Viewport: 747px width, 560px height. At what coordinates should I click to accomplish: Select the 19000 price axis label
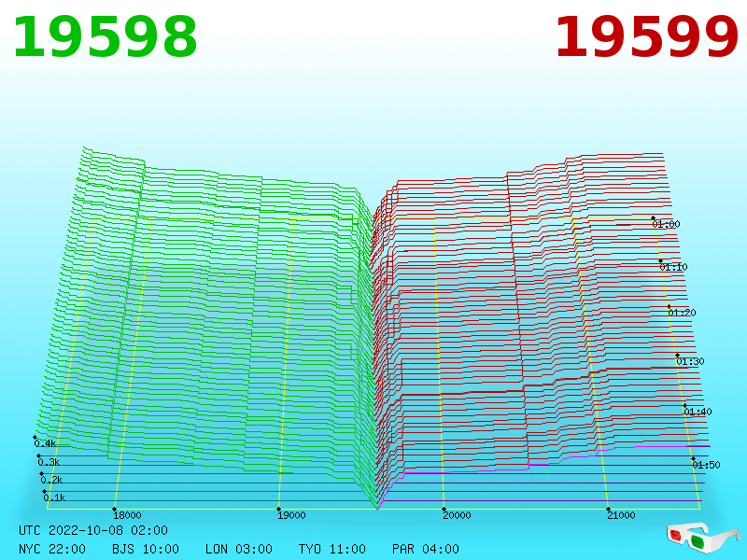pyautogui.click(x=291, y=515)
